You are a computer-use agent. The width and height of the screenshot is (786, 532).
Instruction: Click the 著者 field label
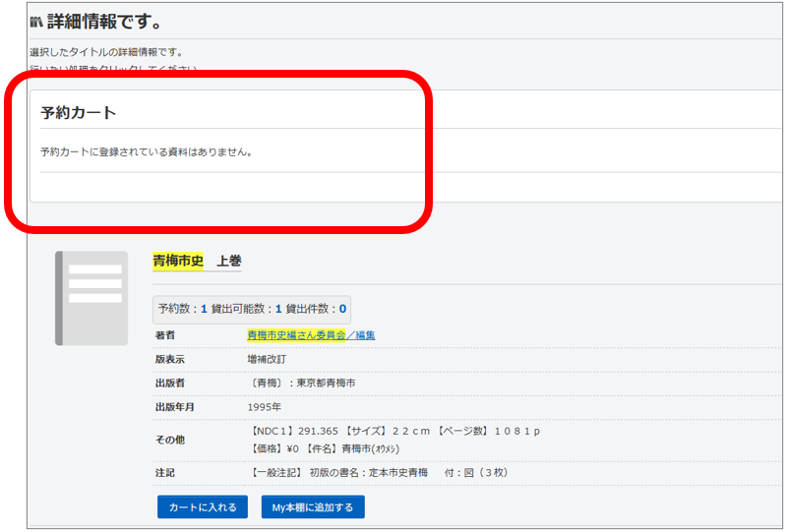(x=165, y=335)
